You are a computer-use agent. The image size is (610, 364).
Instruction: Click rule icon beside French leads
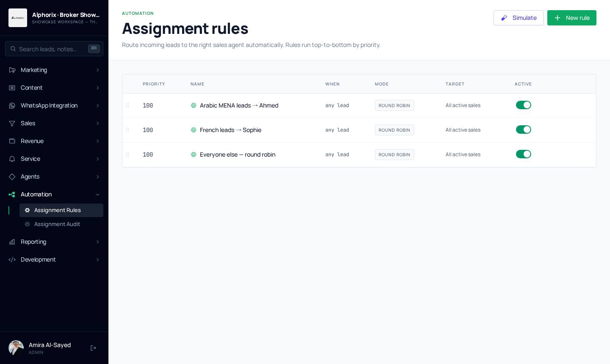(x=194, y=130)
